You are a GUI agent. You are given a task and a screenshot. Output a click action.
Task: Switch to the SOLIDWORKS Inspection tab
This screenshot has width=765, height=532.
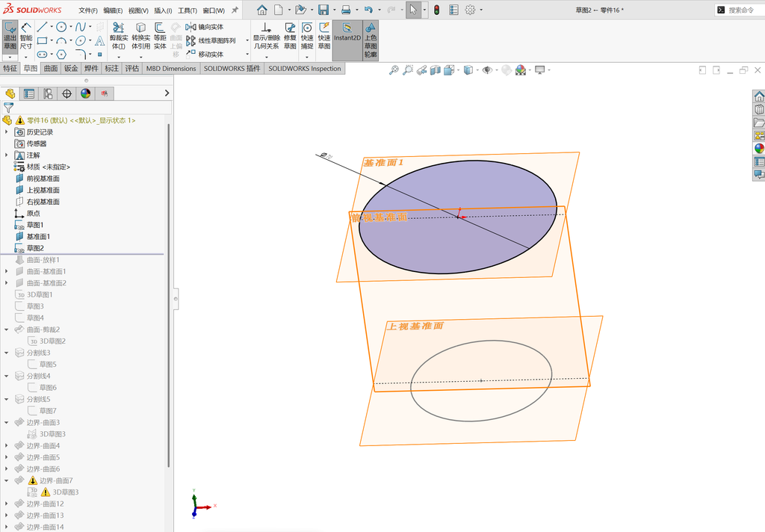tap(305, 68)
